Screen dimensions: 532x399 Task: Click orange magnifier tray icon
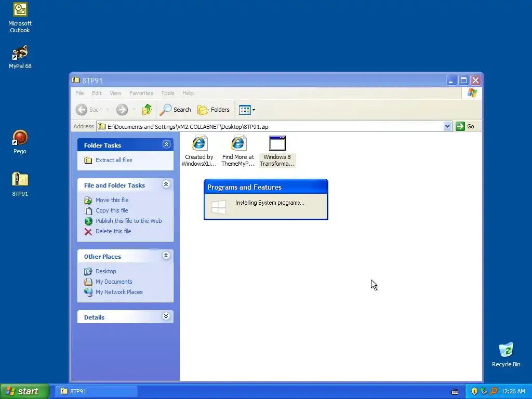coord(494,391)
